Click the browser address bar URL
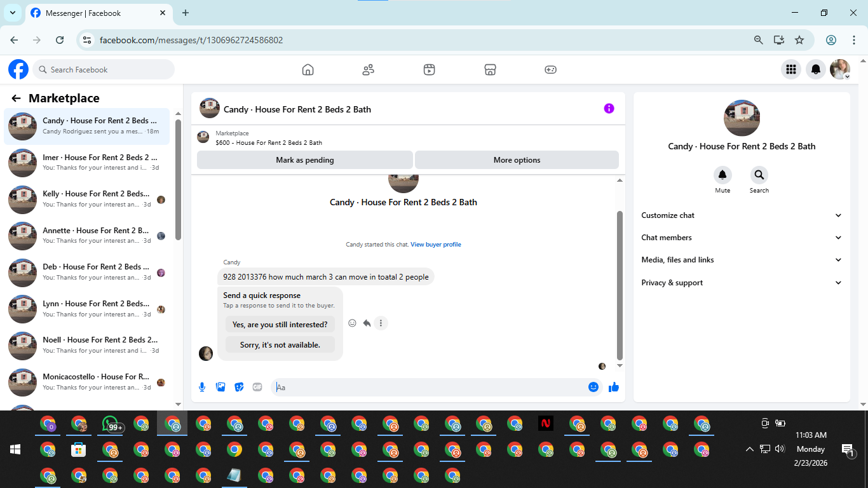 pos(191,40)
